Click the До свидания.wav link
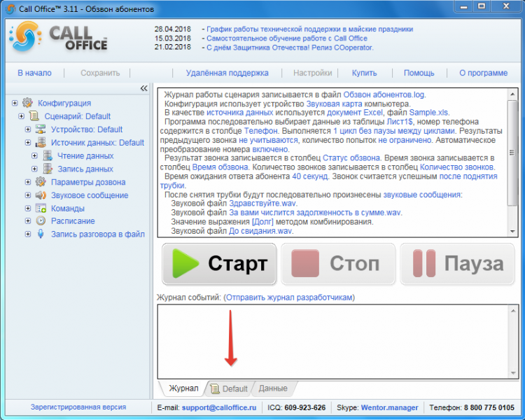The width and height of the screenshot is (525, 420). [x=260, y=231]
